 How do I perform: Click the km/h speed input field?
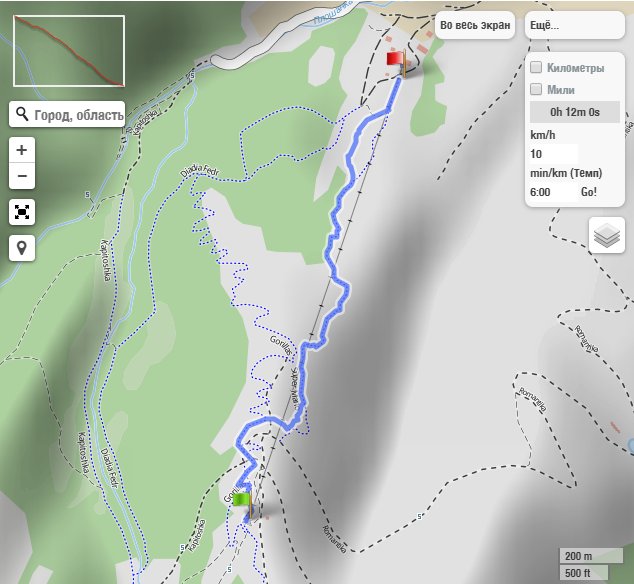pos(553,154)
